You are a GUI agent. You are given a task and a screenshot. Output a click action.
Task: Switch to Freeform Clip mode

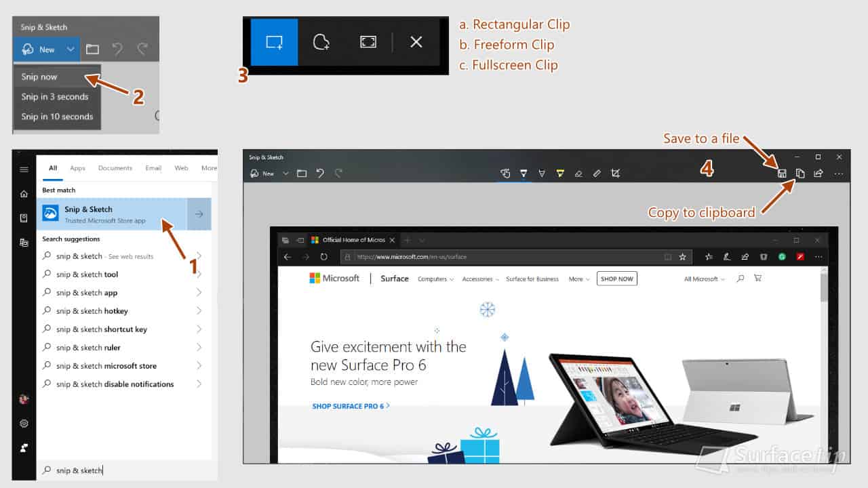click(321, 41)
